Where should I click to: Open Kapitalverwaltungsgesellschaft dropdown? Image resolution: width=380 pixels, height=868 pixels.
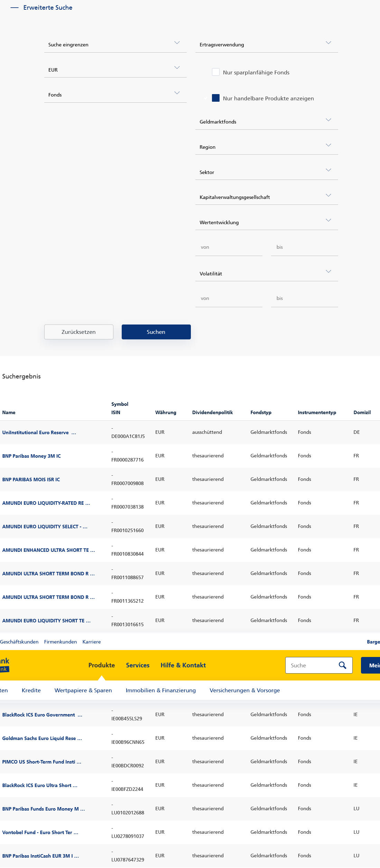pyautogui.click(x=267, y=197)
